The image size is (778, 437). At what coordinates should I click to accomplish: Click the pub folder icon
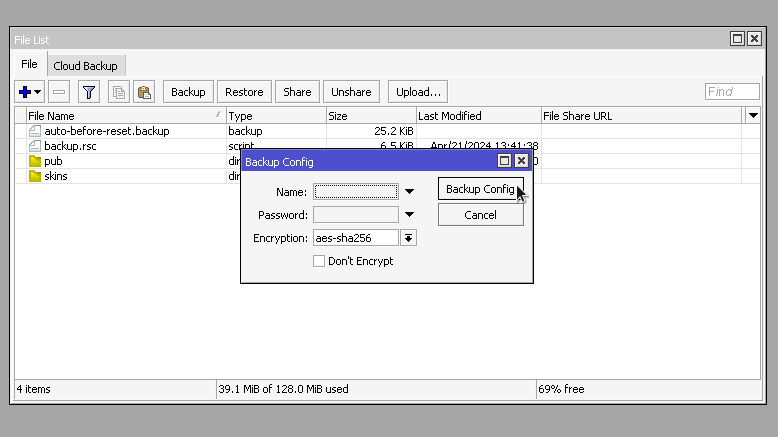point(35,161)
